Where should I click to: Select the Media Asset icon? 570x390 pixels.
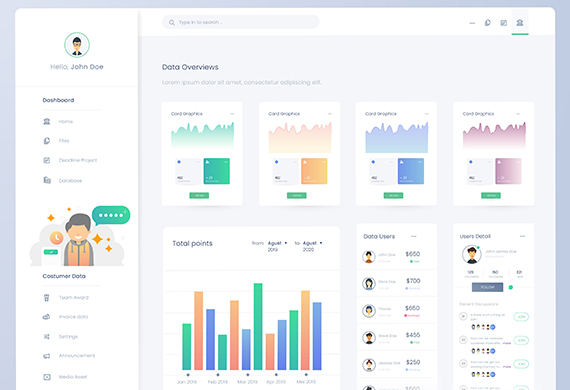coord(47,377)
